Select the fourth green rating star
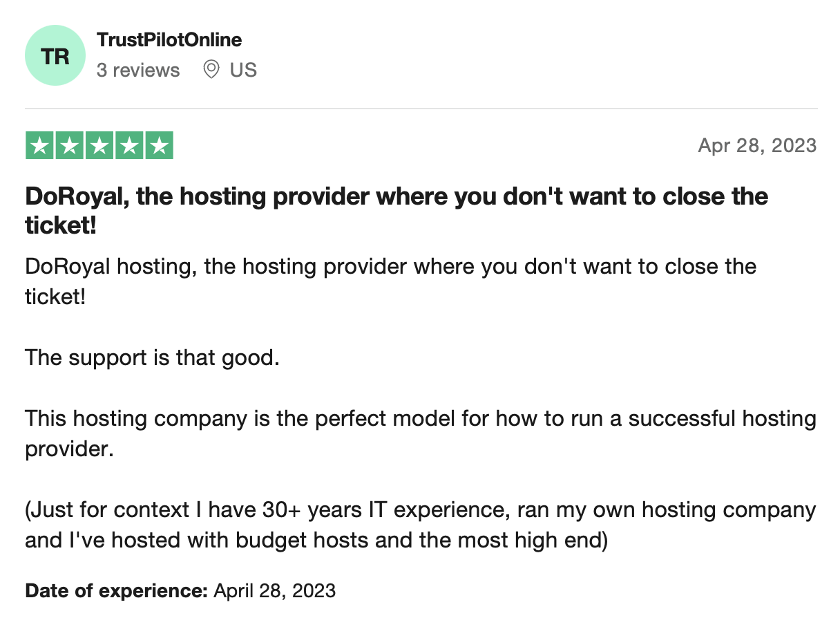Image resolution: width=840 pixels, height=618 pixels. tap(129, 146)
